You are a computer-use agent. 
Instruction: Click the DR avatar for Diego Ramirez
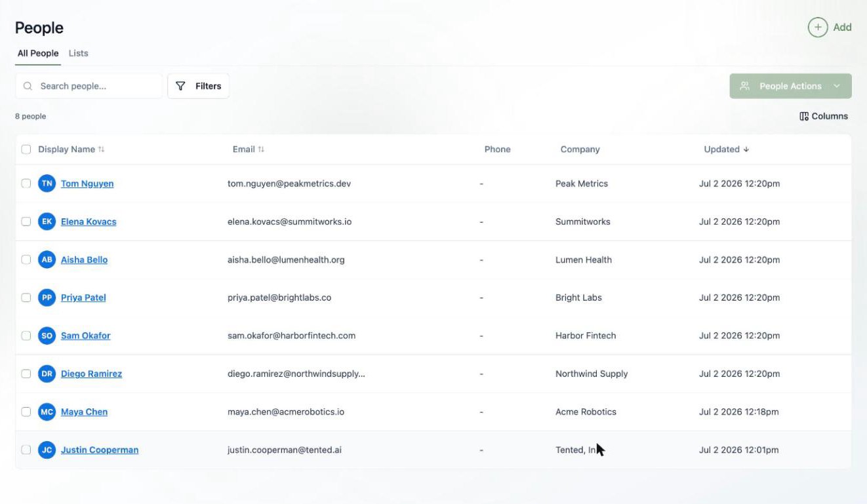pyautogui.click(x=47, y=374)
